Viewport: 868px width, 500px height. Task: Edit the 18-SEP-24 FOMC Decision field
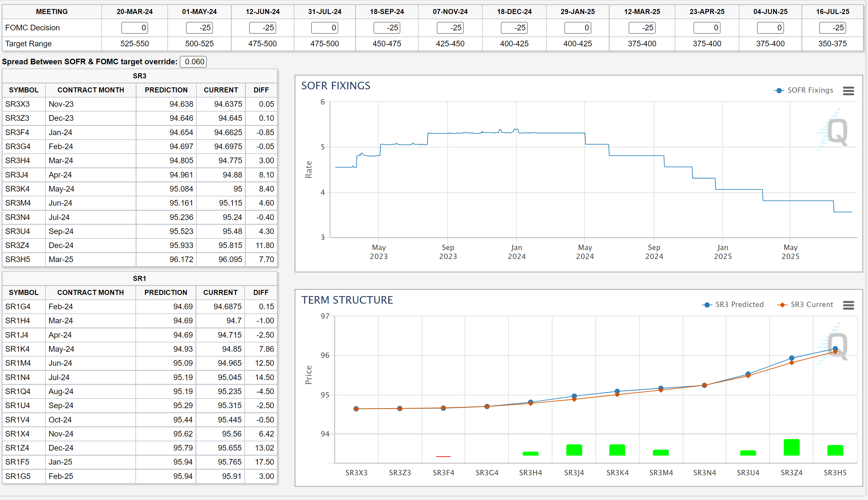click(x=387, y=28)
